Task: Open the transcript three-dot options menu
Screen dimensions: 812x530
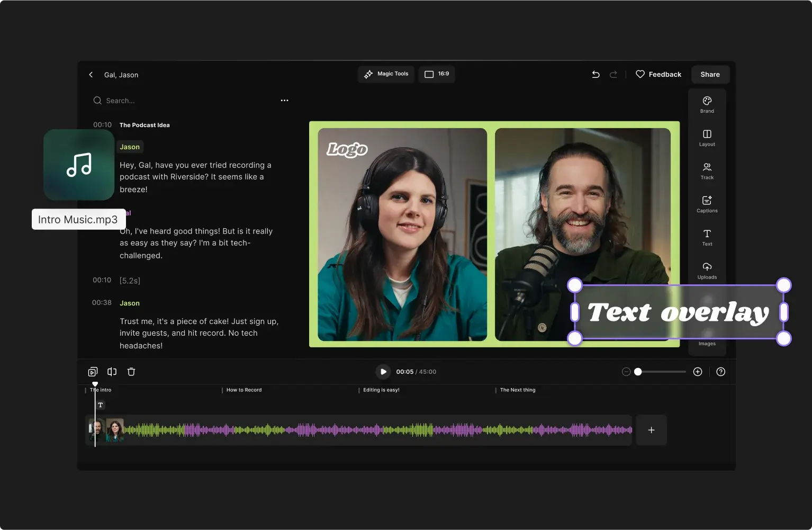Action: point(284,100)
